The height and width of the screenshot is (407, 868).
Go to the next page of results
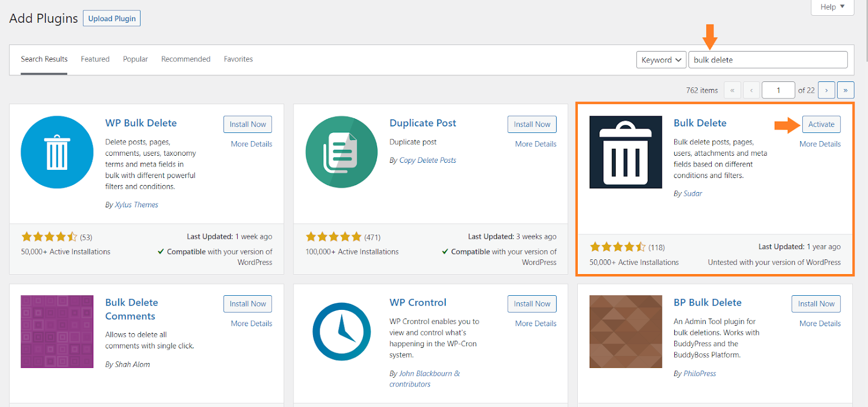[826, 90]
